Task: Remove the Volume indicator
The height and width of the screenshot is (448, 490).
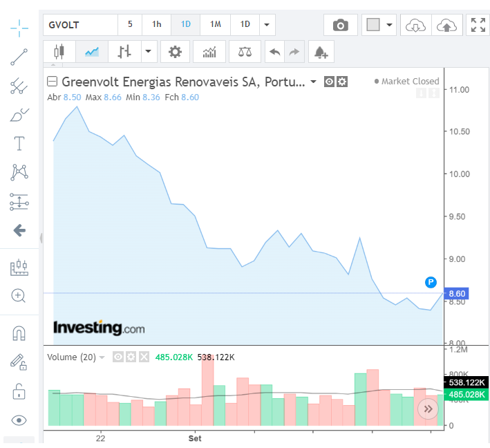Action: 144,357
